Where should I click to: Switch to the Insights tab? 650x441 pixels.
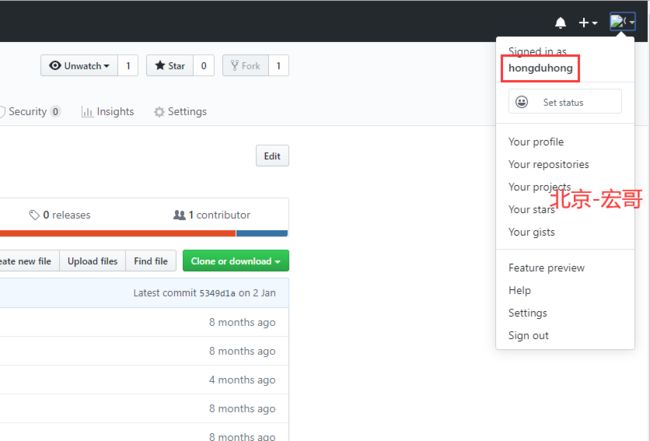(107, 111)
